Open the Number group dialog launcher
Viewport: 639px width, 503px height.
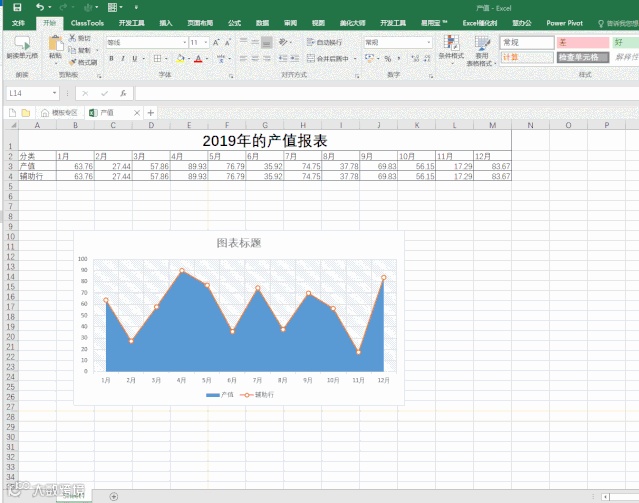[x=431, y=76]
